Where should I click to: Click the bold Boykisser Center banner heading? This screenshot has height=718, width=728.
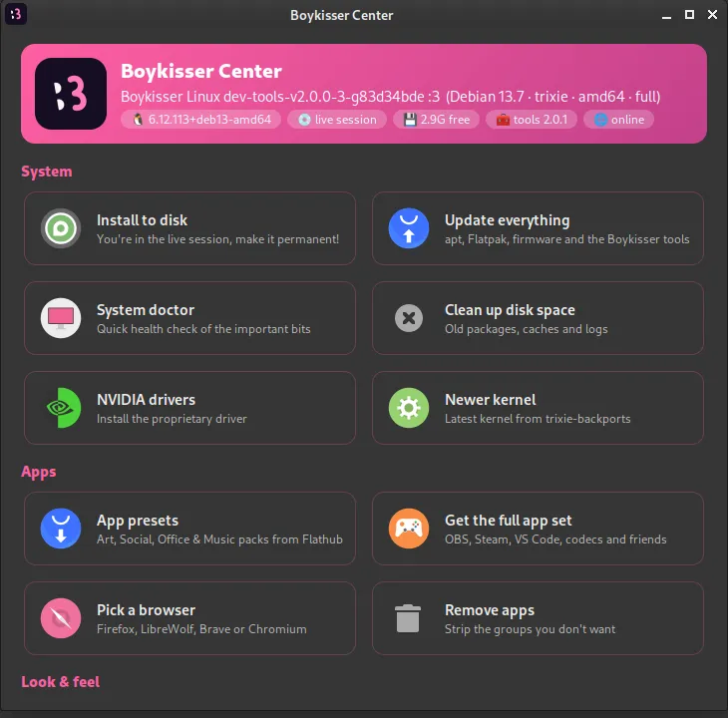coord(201,71)
